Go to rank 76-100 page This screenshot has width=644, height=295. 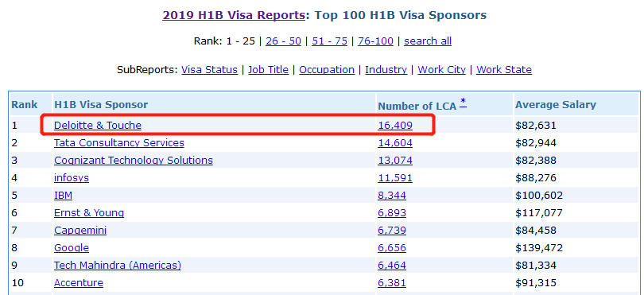tap(375, 41)
